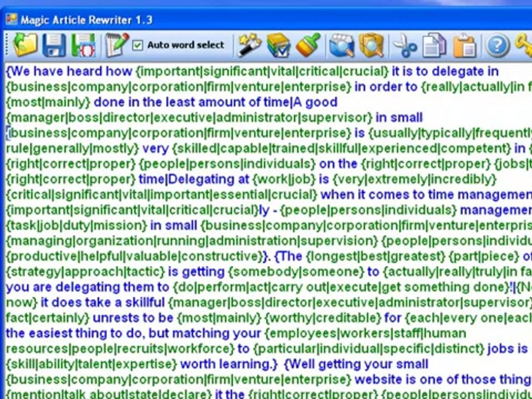Cut selection with the scissors icon

405,45
